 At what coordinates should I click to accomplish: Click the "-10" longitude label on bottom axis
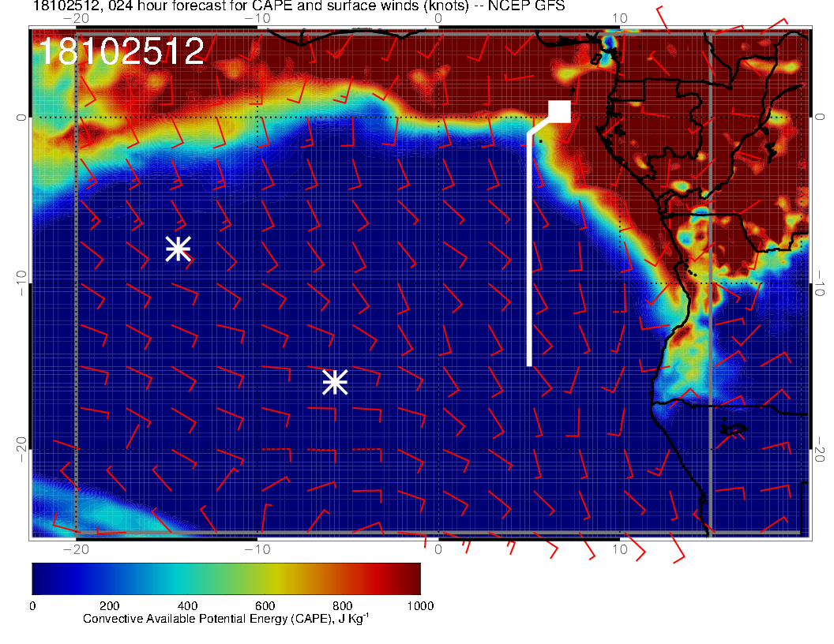click(257, 549)
